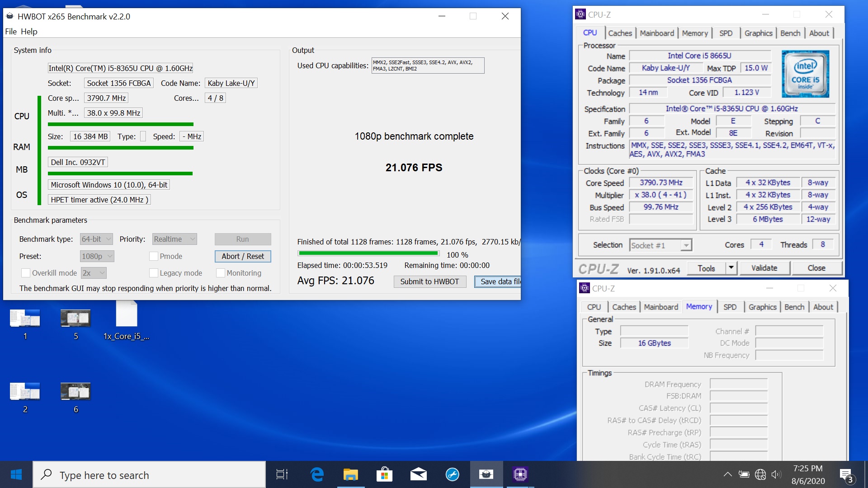Open File Explorer from the taskbar

click(350, 474)
